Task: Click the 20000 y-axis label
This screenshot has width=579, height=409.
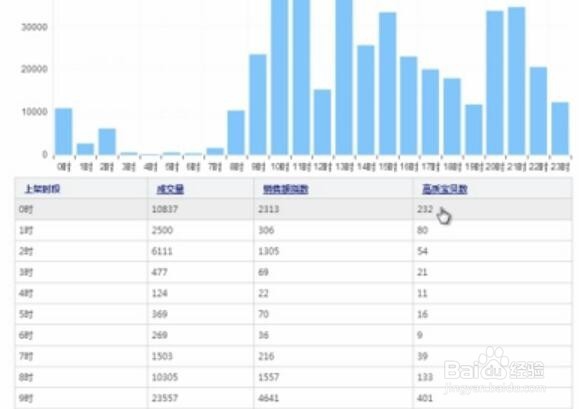Action: point(34,69)
